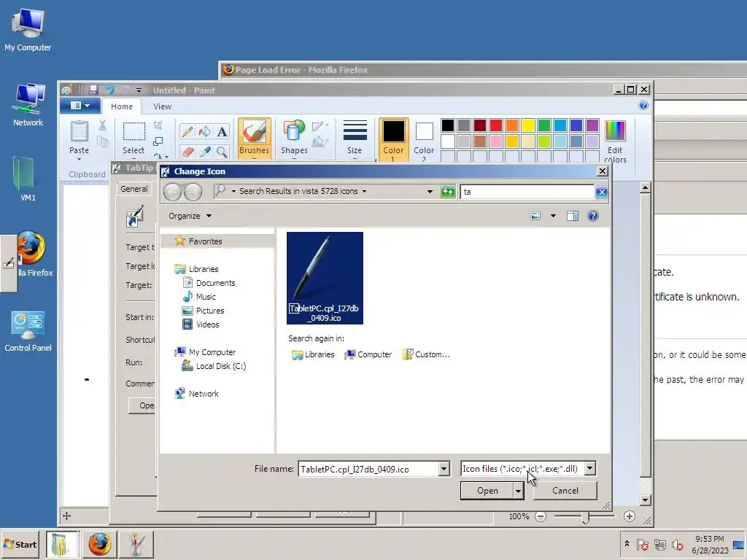747x560 pixels.
Task: Open My Computer desktop icon
Action: coord(28,30)
